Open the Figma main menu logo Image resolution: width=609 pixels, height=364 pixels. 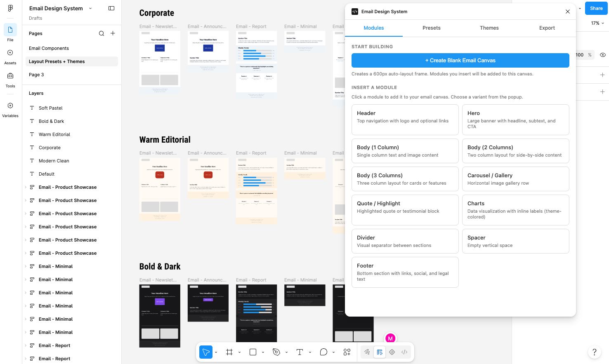click(x=10, y=8)
